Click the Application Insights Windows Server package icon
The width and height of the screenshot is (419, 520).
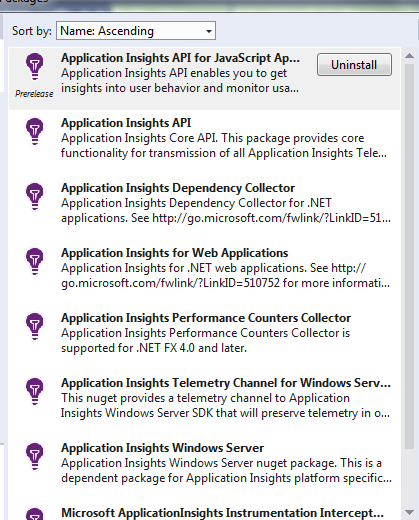point(35,457)
